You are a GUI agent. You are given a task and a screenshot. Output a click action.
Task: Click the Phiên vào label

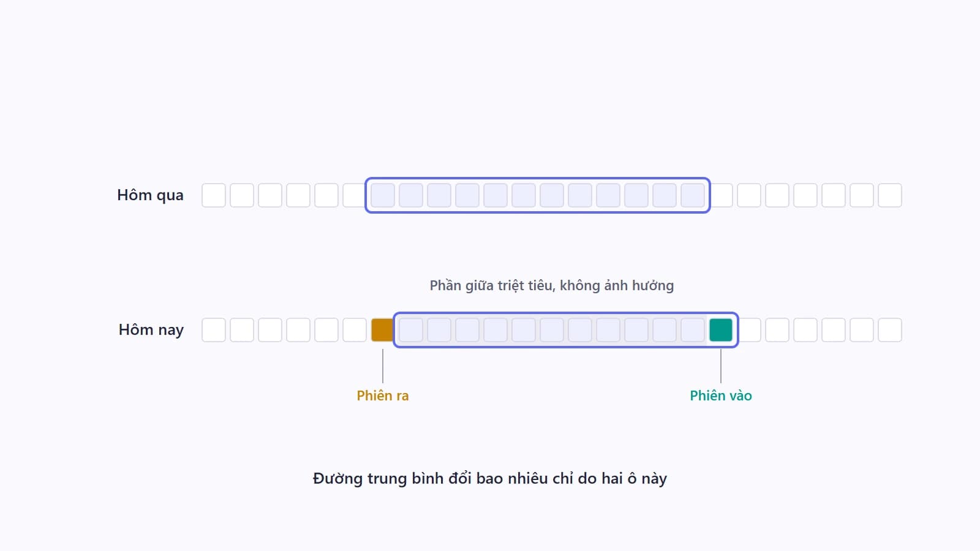pos(721,395)
